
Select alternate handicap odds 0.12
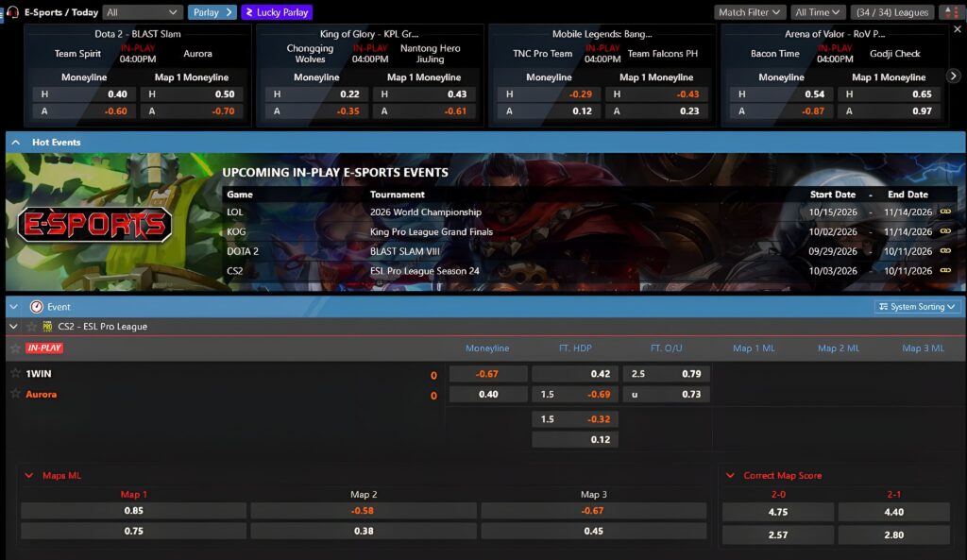pos(575,440)
